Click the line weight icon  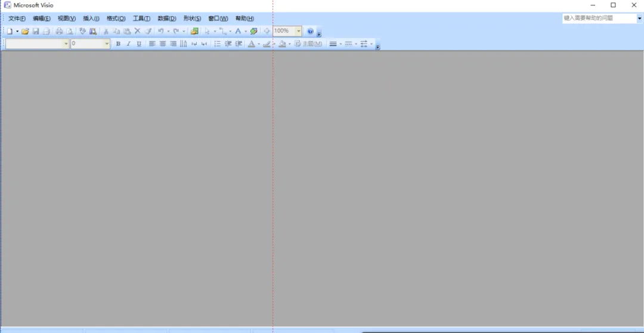click(x=333, y=44)
